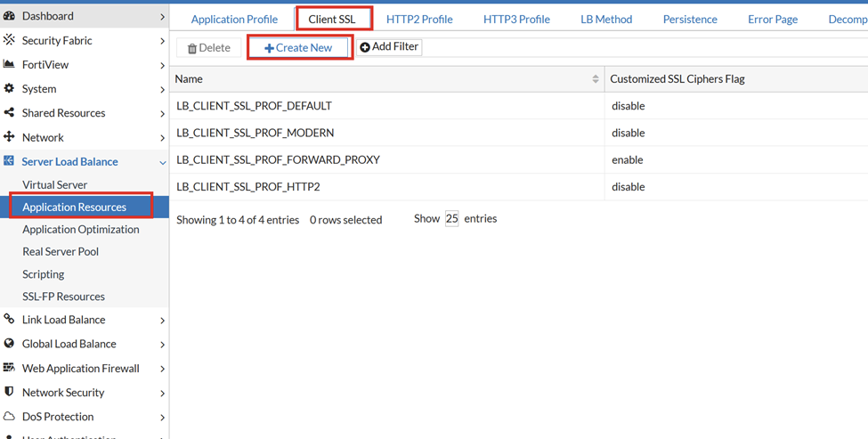Click the Add Filter button
This screenshot has width=868, height=439.
389,47
